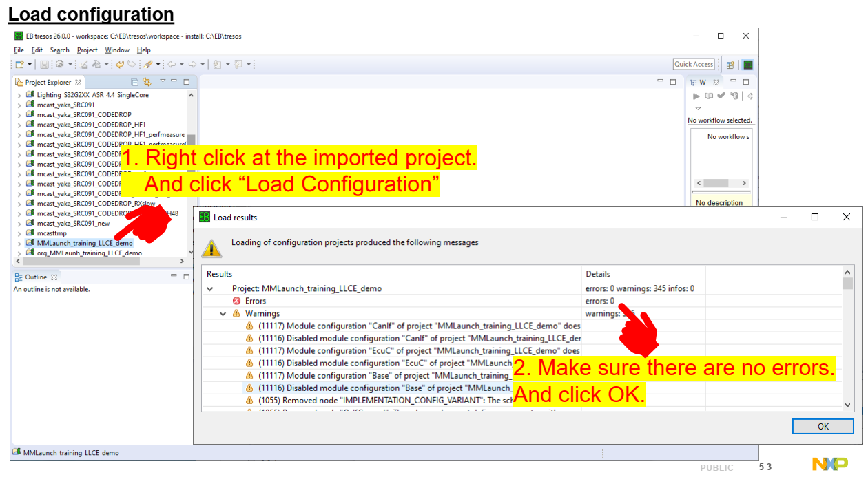Click the Open Perspective icon
The height and width of the screenshot is (477, 868).
730,65
